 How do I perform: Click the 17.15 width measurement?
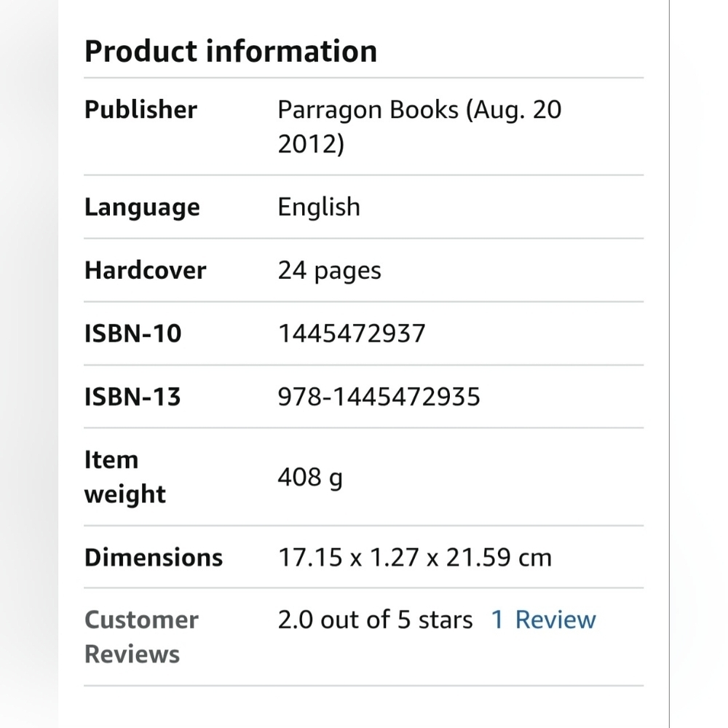[309, 558]
